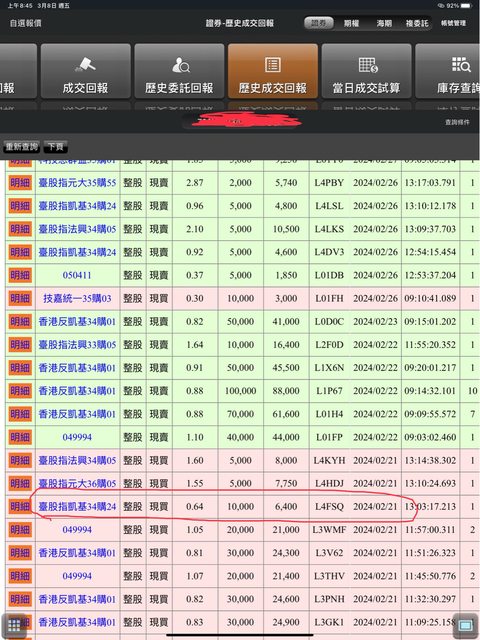Open 明細 for order L4PBY
Viewport: 480px width, 640px height.
[20, 183]
